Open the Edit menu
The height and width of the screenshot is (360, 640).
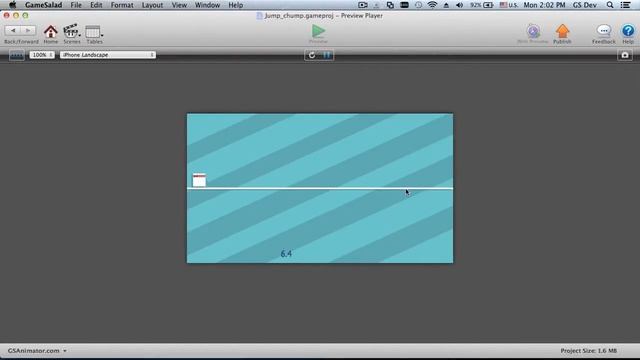click(x=96, y=5)
